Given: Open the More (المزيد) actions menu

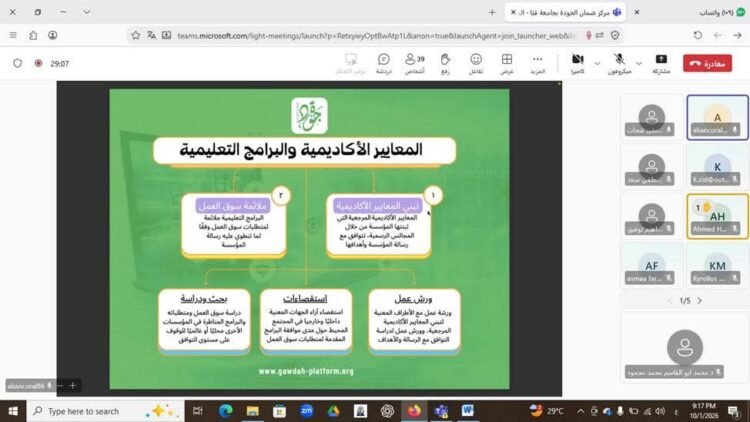Looking at the screenshot, I should point(538,64).
